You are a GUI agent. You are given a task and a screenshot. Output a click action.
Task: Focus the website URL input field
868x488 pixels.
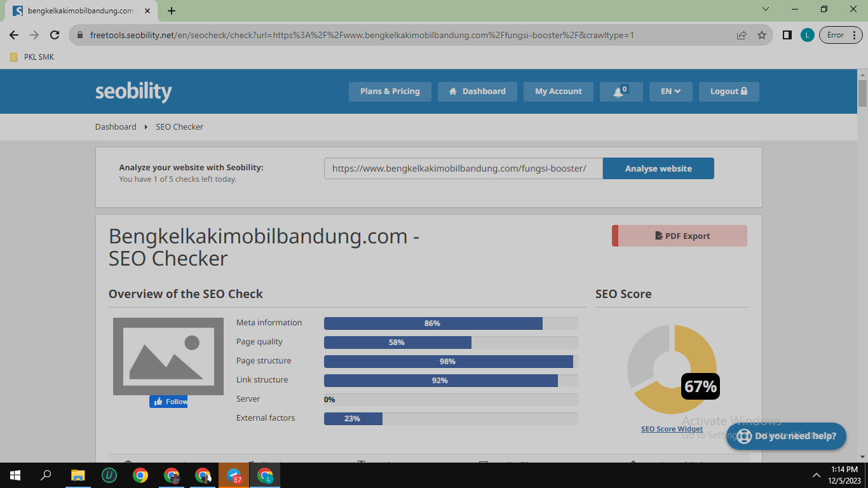click(463, 168)
